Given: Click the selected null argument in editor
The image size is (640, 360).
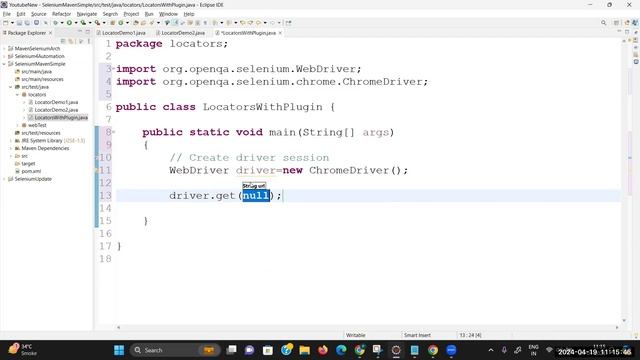Looking at the screenshot, I should pyautogui.click(x=256, y=196).
